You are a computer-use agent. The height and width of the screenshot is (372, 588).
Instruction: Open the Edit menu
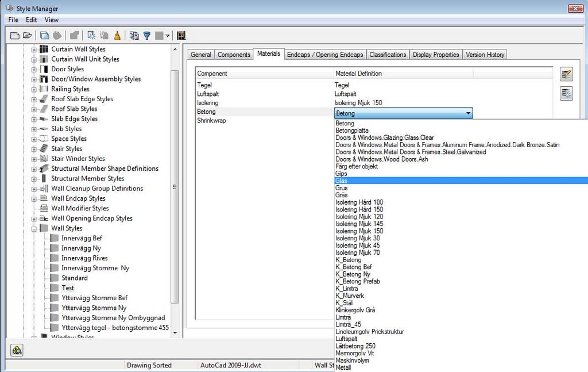(x=31, y=20)
